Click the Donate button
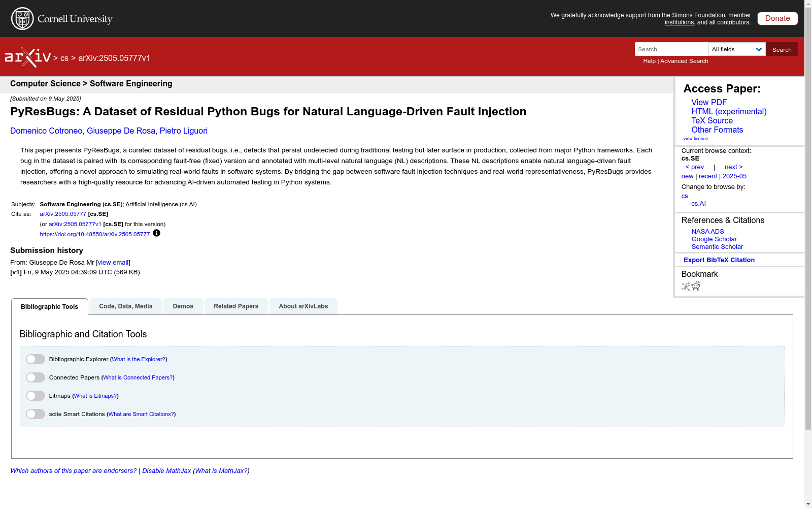Image resolution: width=812 pixels, height=508 pixels. [777, 18]
